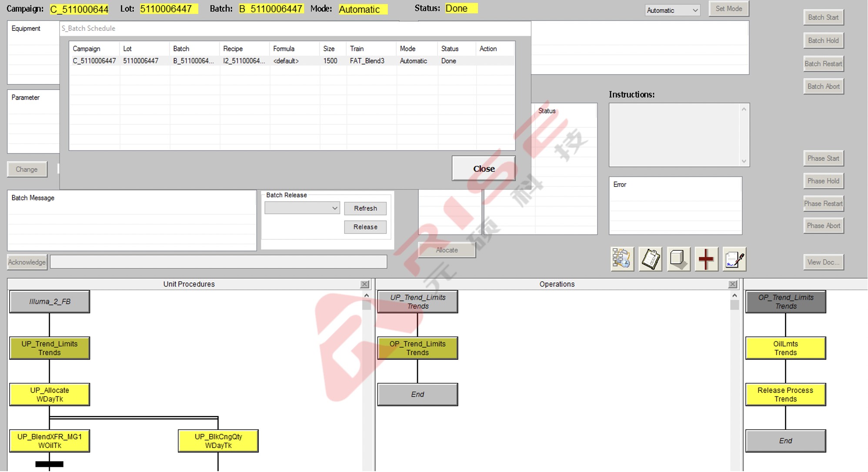
Task: Select the UP_Allocate WDayTk procedure block
Action: click(50, 395)
